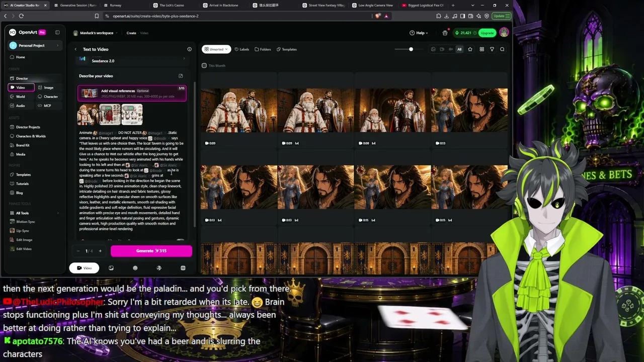The height and width of the screenshot is (362, 644).
Task: Open the Unsorted sort dropdown
Action: pyautogui.click(x=216, y=49)
